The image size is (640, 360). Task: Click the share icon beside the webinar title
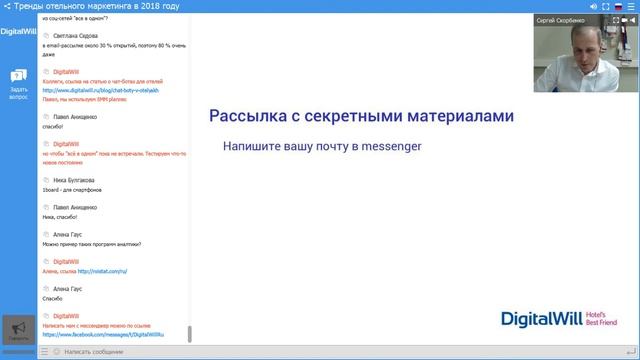(7, 6)
